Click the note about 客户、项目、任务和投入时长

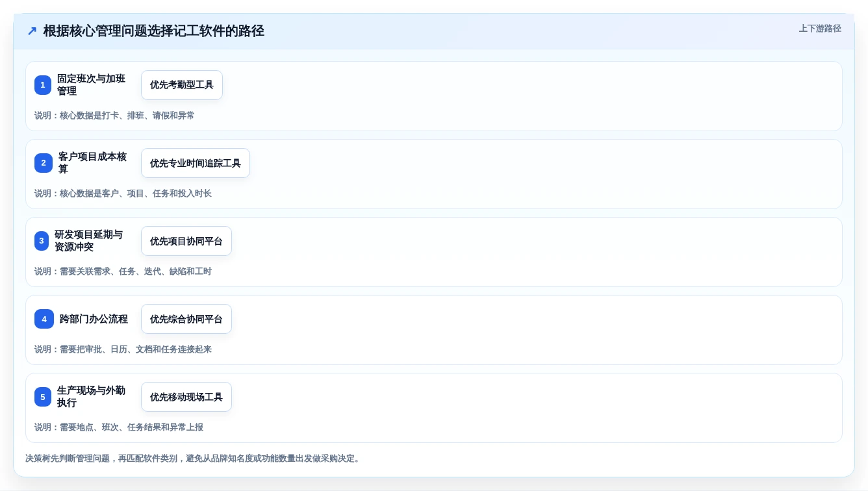click(123, 194)
